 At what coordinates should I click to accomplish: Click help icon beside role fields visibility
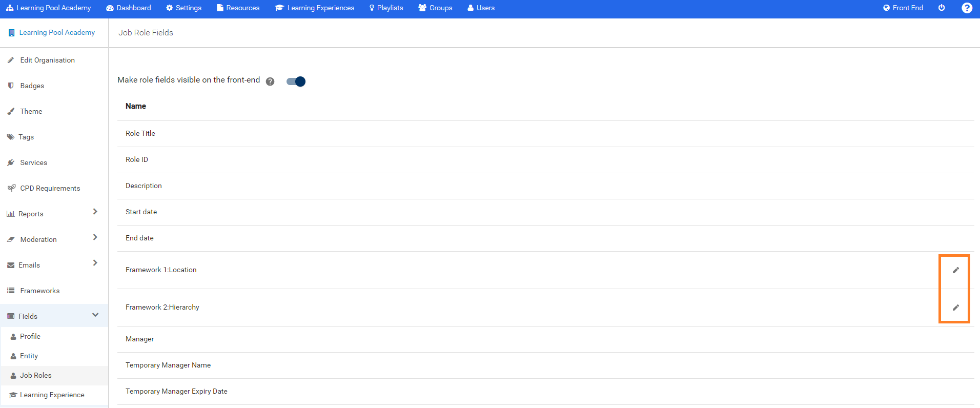[270, 81]
